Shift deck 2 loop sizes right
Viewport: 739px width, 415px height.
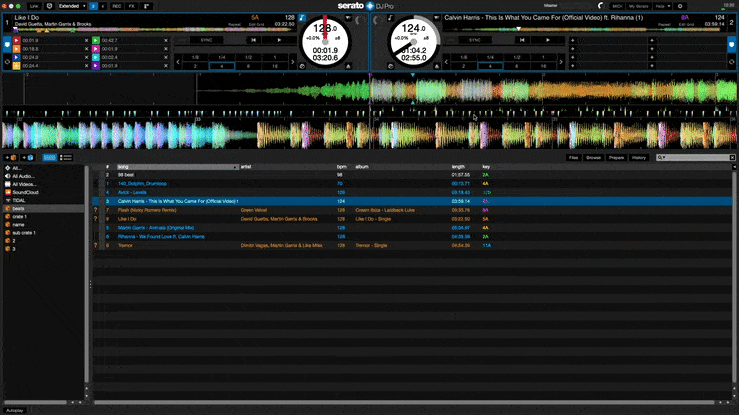click(x=561, y=62)
